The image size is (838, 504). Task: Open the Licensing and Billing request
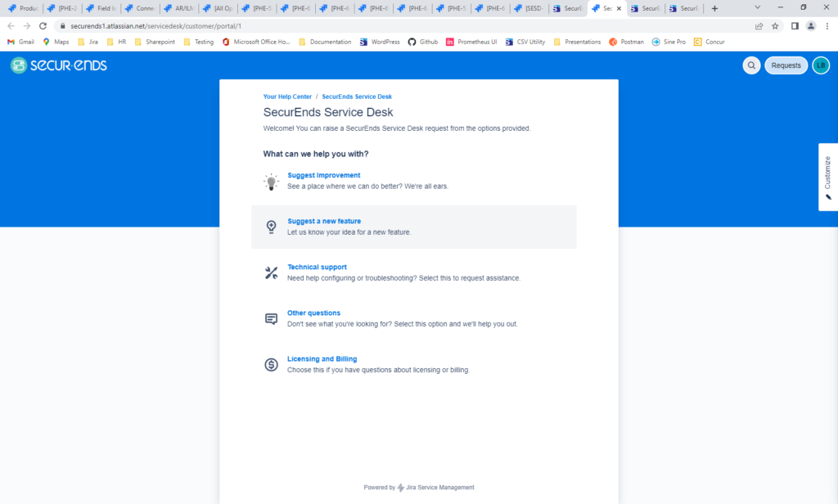tap(322, 359)
